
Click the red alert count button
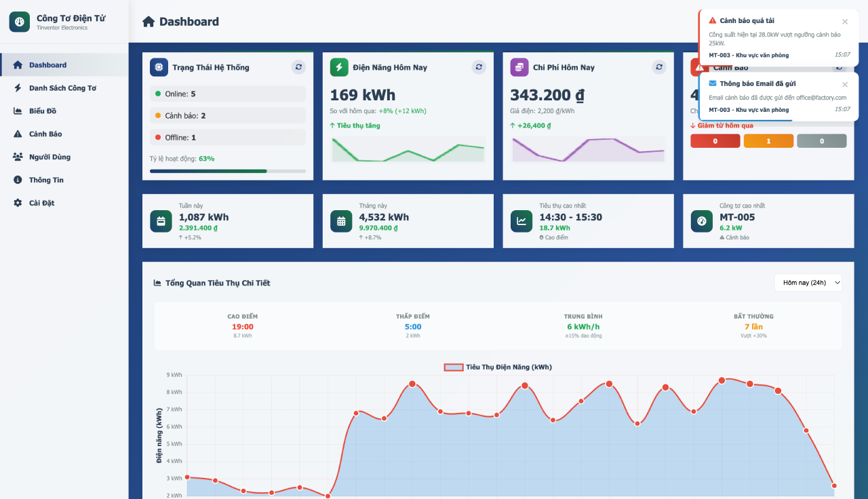(x=715, y=141)
